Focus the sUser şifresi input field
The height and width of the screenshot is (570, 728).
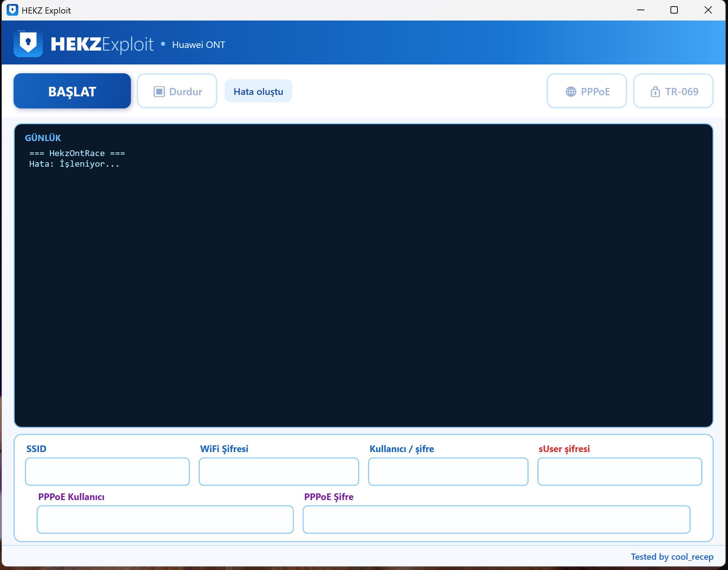pyautogui.click(x=620, y=471)
